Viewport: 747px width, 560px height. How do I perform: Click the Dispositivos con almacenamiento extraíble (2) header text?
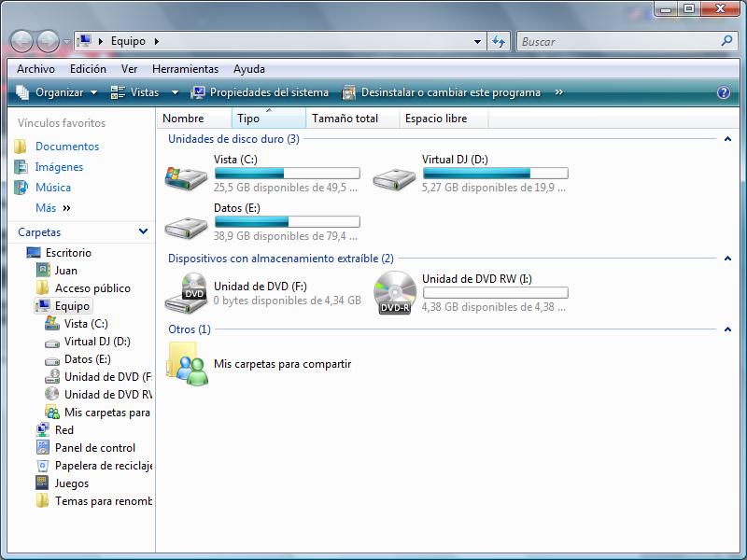pos(281,259)
